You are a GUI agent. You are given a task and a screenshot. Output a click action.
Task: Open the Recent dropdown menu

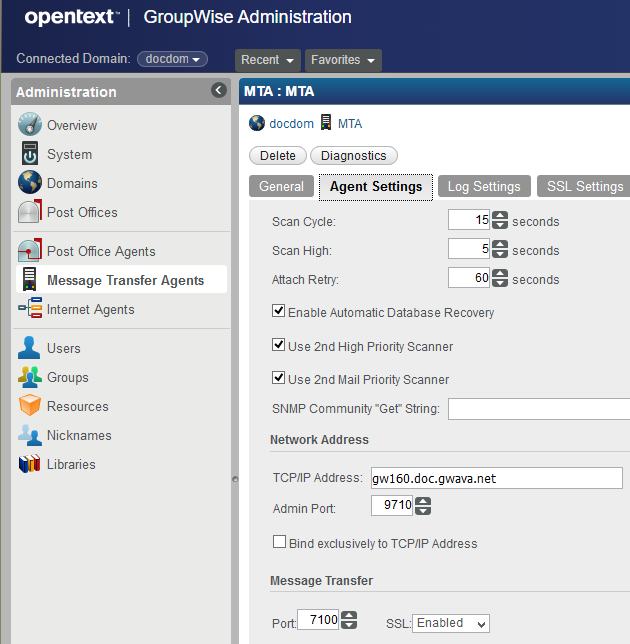pyautogui.click(x=268, y=60)
